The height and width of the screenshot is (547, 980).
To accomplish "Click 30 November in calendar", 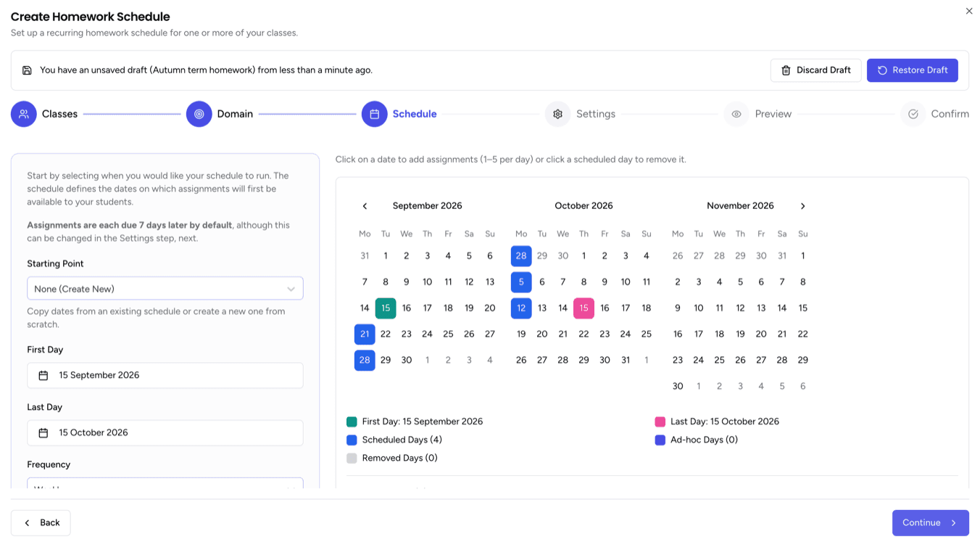I will pyautogui.click(x=678, y=387).
